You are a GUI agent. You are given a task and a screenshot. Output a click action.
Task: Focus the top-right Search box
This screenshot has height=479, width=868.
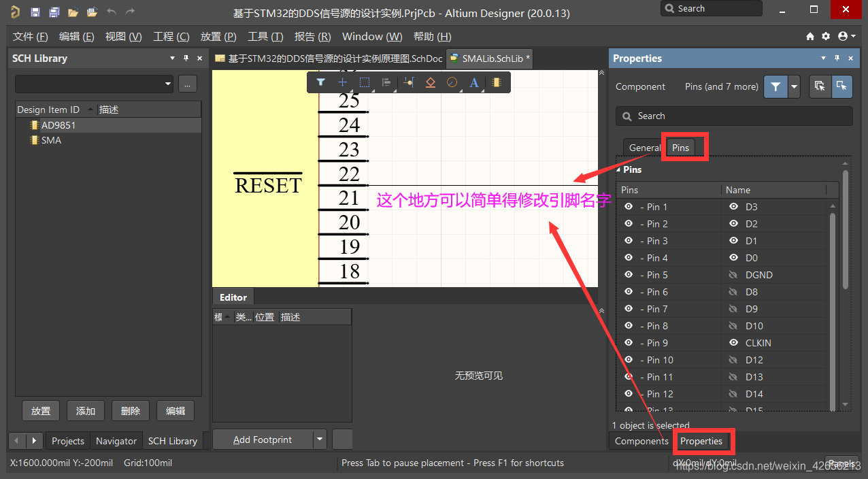(x=712, y=8)
